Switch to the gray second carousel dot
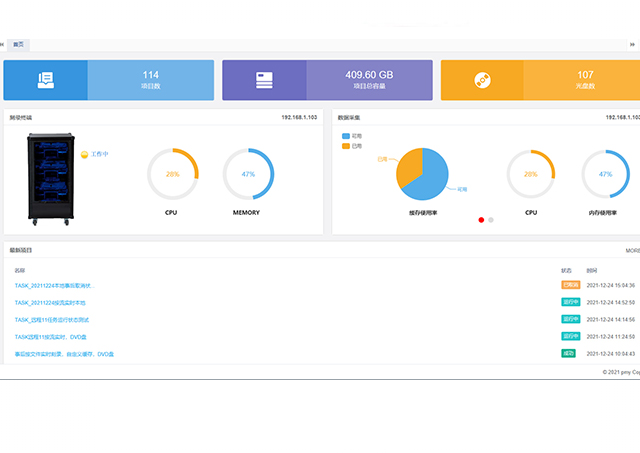Image resolution: width=640 pixels, height=453 pixels. tap(491, 219)
